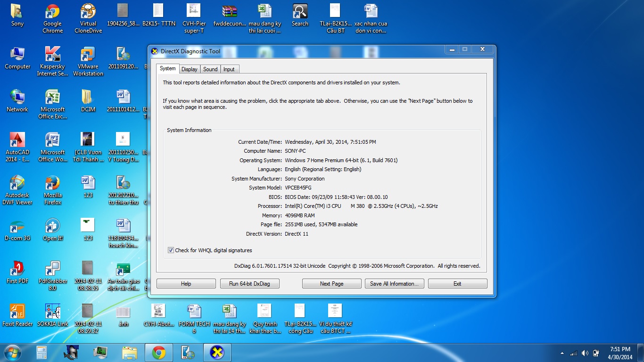Click the battery power plug tray icon
Screen dimensions: 644x362
click(x=596, y=353)
